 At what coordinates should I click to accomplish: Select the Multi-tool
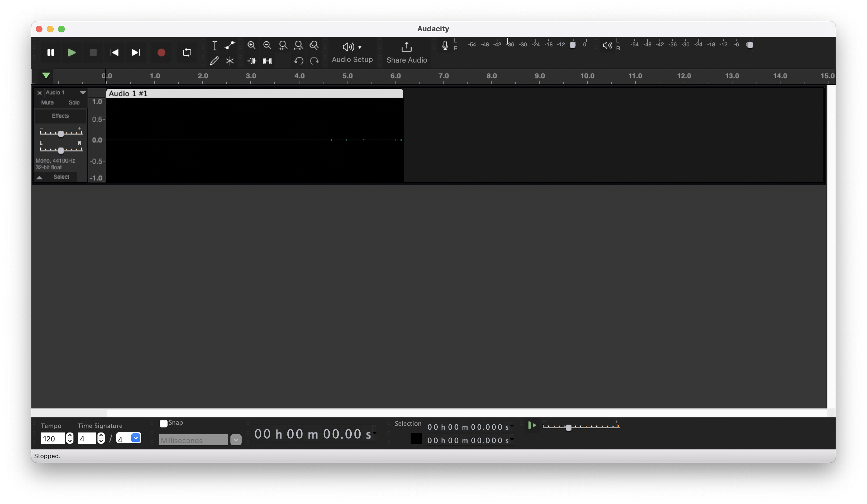coord(230,61)
